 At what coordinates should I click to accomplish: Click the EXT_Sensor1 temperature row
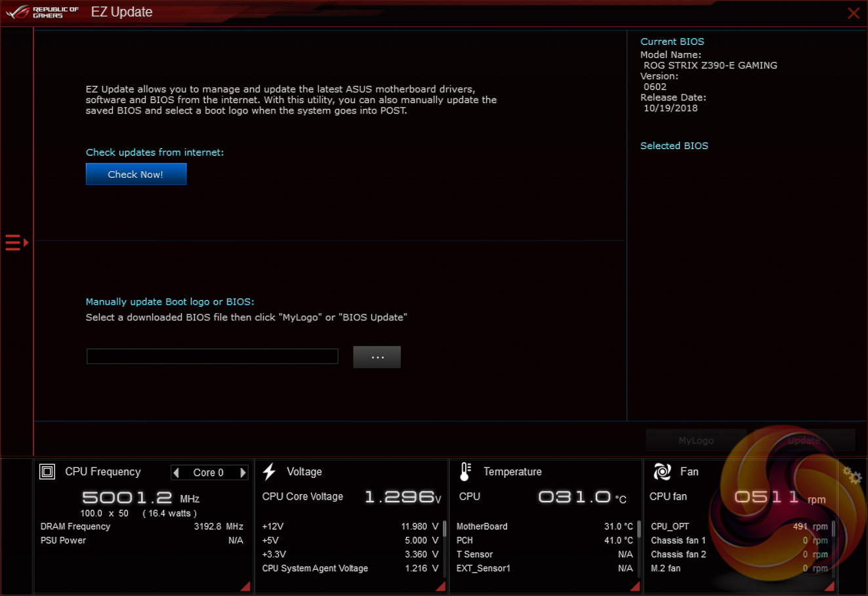[545, 568]
